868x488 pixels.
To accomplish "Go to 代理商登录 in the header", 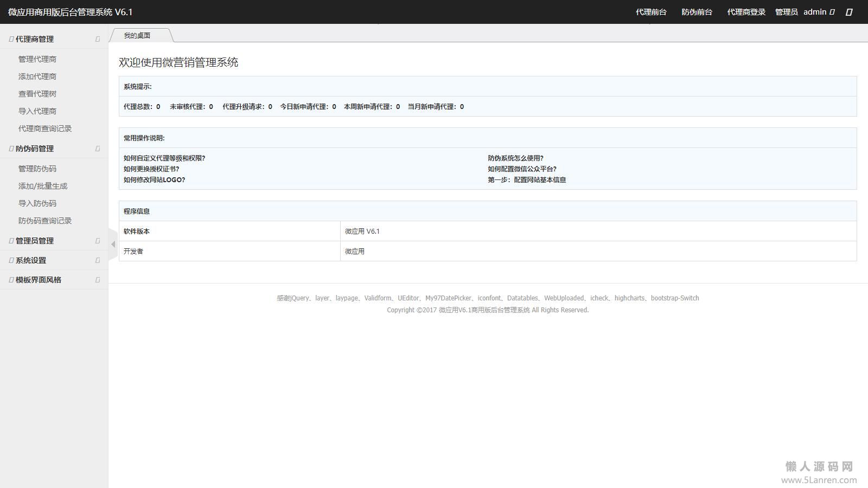I will [x=746, y=12].
